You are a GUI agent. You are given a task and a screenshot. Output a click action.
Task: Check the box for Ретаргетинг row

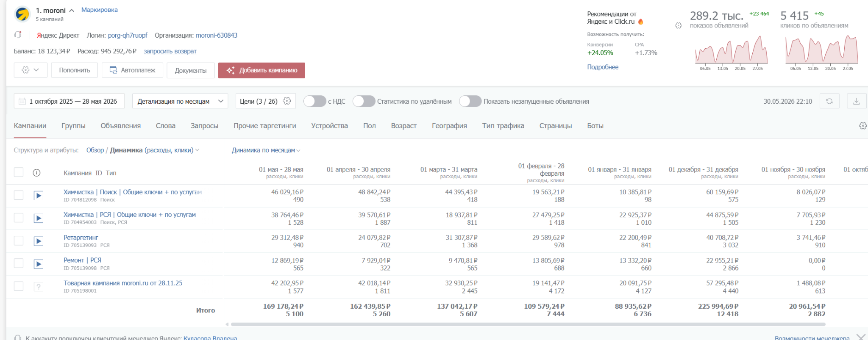click(19, 241)
